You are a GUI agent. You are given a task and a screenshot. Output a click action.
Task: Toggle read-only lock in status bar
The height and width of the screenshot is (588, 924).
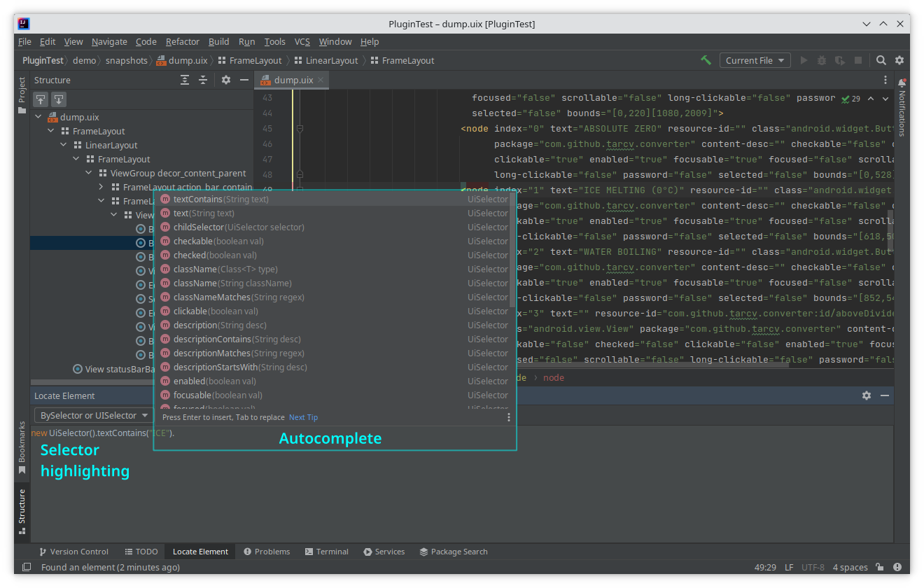pos(880,567)
